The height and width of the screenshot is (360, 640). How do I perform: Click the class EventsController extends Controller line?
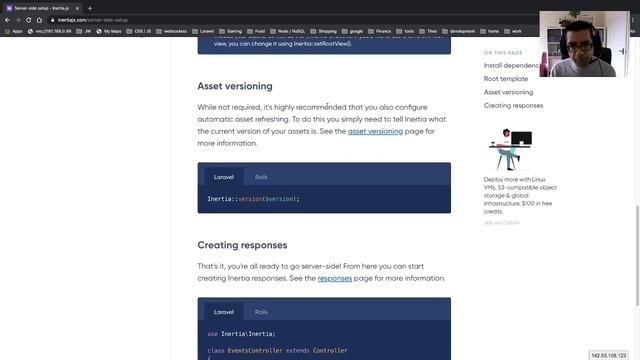click(277, 350)
